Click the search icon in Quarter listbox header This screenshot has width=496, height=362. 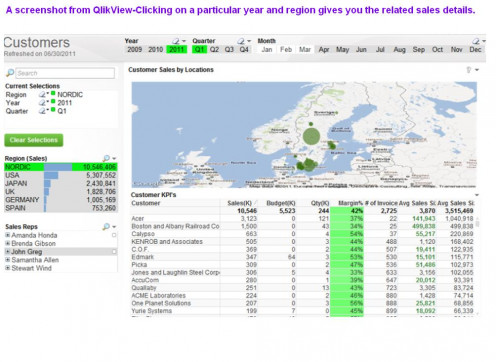241,41
